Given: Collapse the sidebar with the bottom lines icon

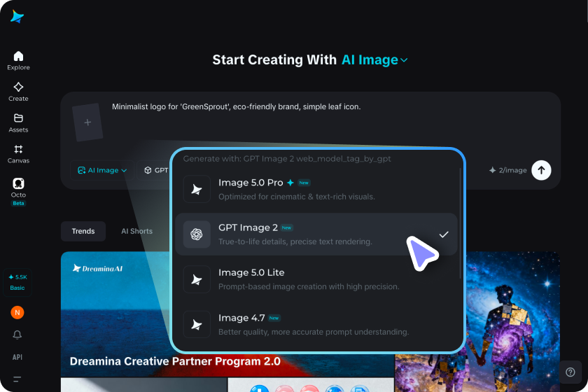Looking at the screenshot, I should pyautogui.click(x=17, y=379).
